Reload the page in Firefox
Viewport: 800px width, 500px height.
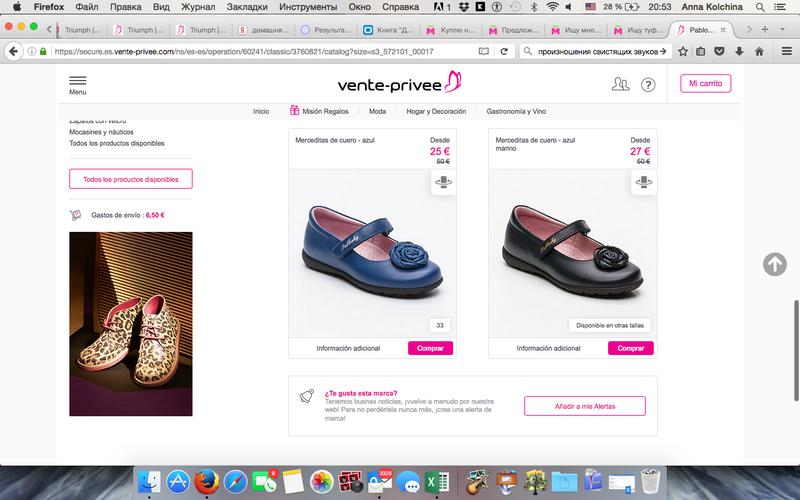[x=502, y=50]
